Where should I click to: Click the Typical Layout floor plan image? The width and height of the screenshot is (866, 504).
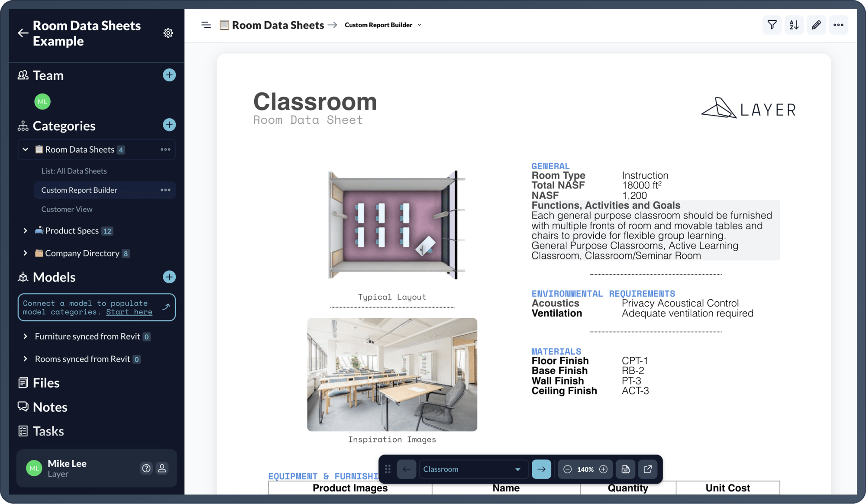coord(396,225)
